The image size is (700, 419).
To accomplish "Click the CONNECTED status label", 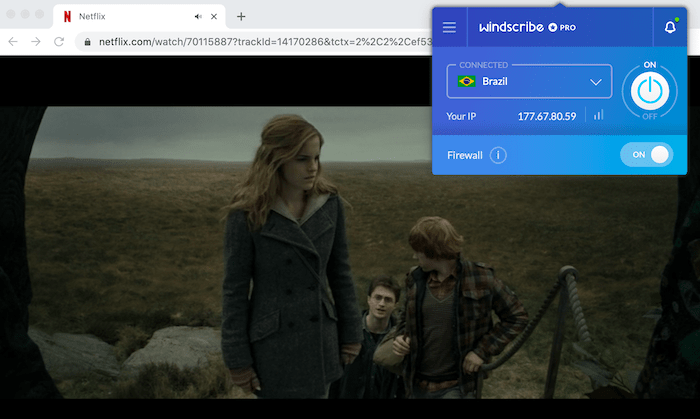I will 483,65.
